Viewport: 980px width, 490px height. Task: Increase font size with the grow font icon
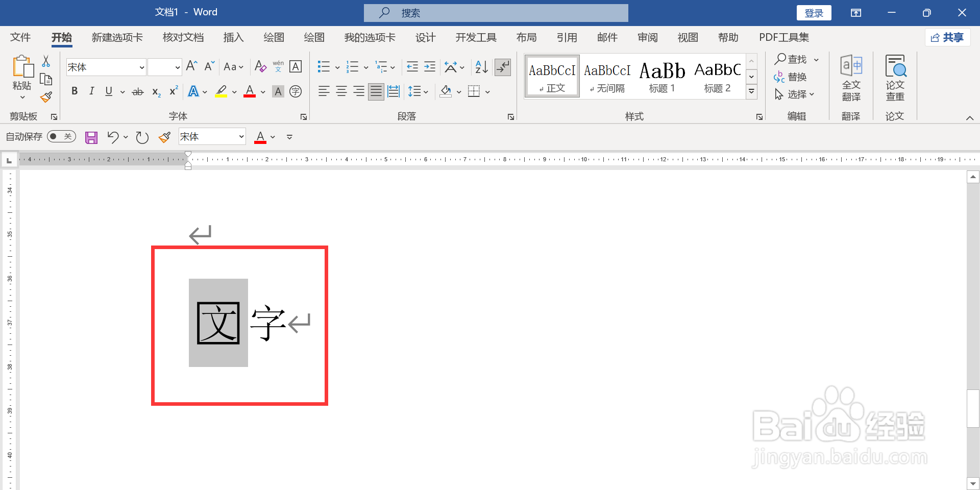click(x=191, y=66)
